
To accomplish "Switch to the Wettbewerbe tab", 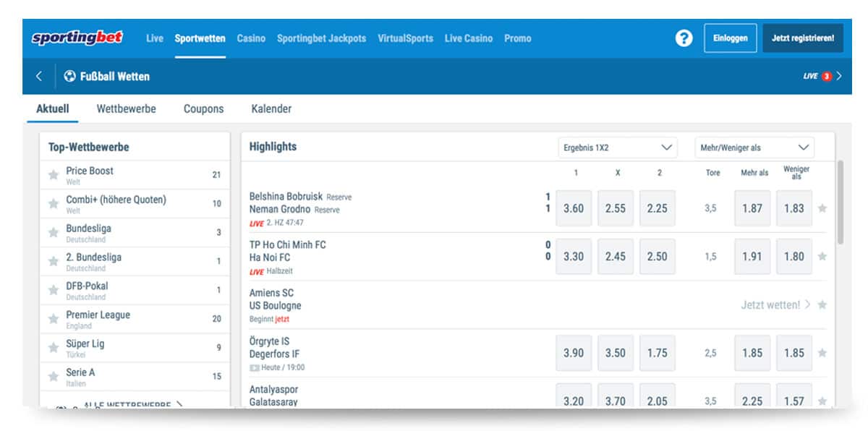I will 126,109.
